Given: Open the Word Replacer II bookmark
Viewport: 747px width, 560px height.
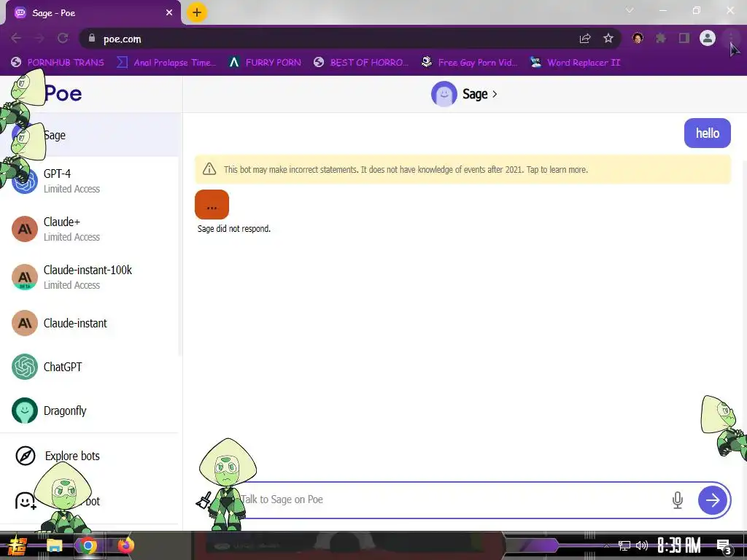Looking at the screenshot, I should 575,63.
